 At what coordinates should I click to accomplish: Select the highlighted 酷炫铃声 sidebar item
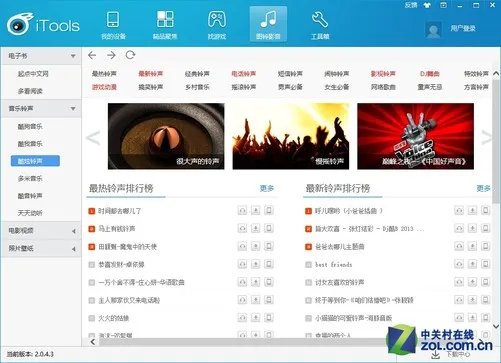(x=35, y=161)
